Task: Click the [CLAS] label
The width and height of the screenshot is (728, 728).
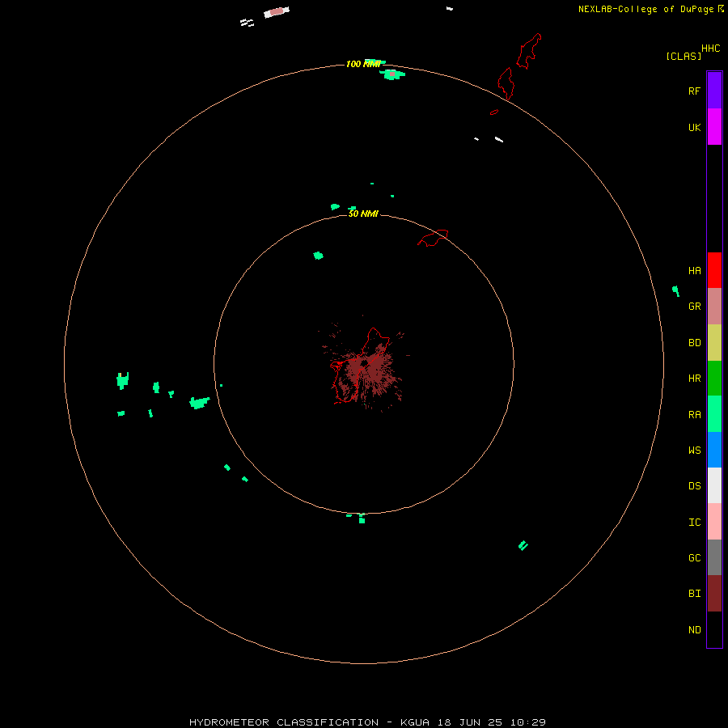Action: point(684,56)
